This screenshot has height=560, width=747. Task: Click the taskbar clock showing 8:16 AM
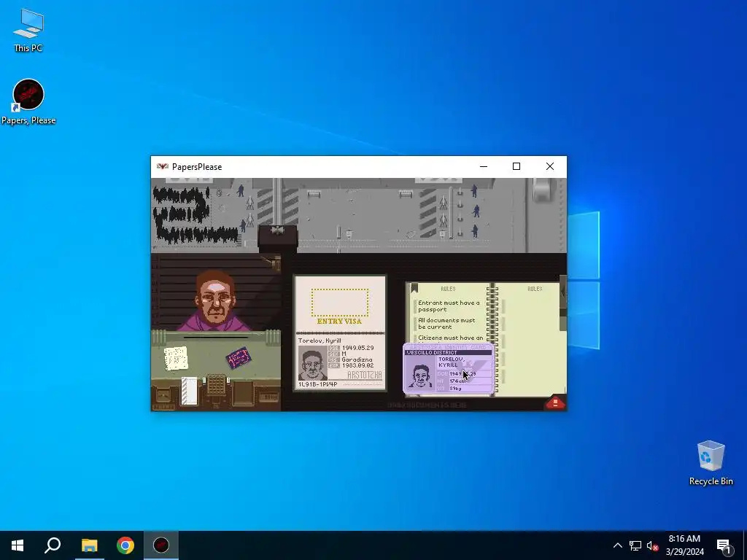tap(684, 545)
